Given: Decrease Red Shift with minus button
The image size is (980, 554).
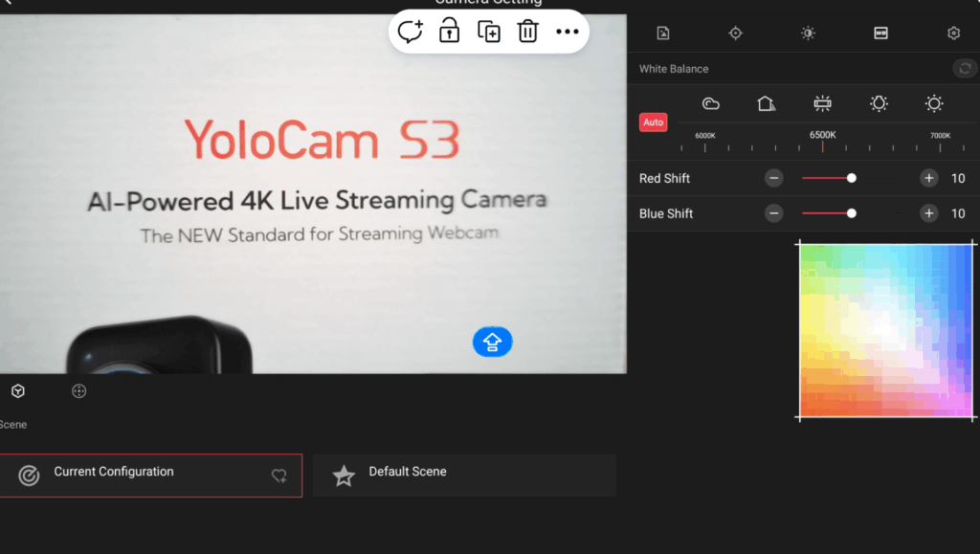Looking at the screenshot, I should pos(773,178).
